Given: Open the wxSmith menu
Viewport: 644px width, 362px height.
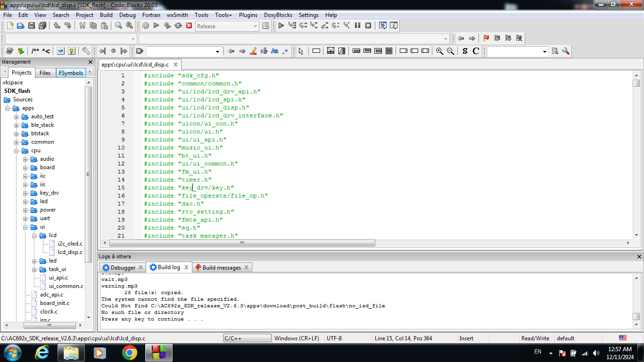Looking at the screenshot, I should [x=177, y=15].
